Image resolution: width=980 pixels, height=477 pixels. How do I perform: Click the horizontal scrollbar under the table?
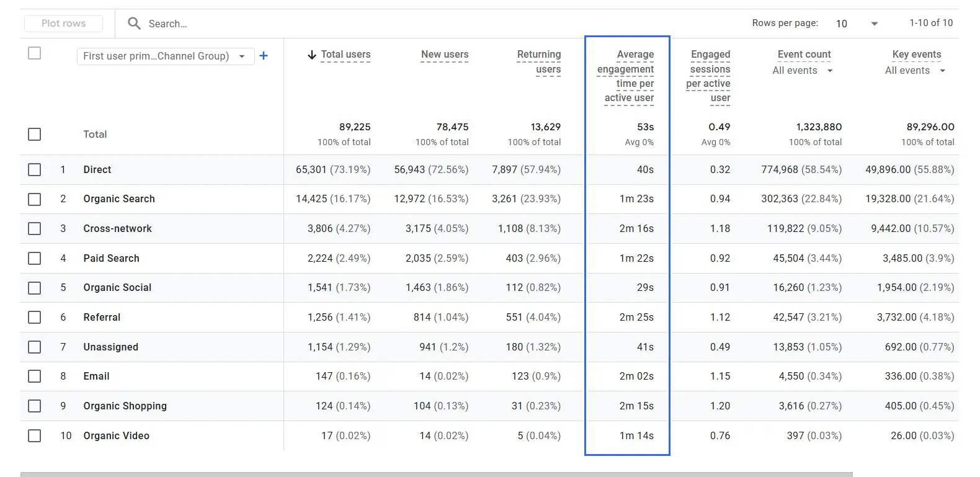[x=436, y=475]
